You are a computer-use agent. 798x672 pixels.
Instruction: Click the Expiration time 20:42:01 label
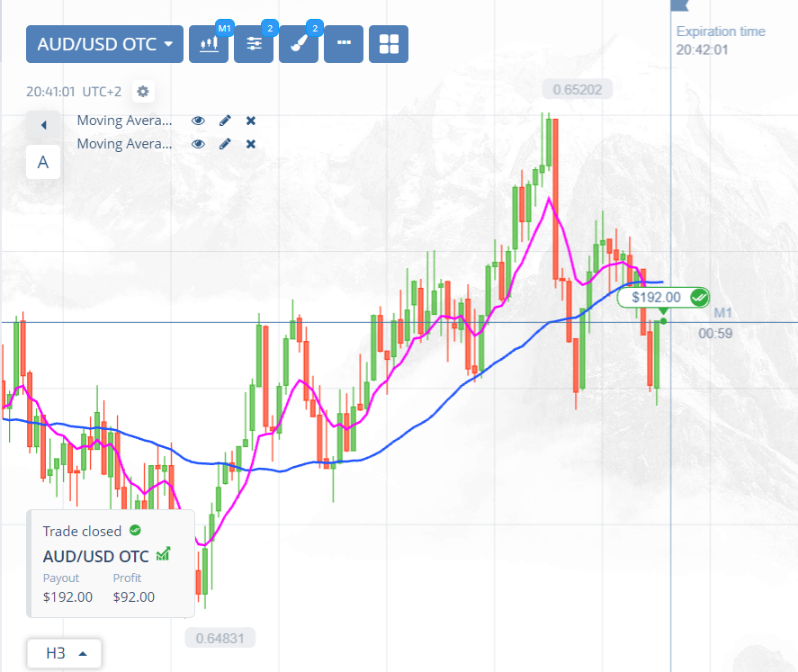[720, 40]
